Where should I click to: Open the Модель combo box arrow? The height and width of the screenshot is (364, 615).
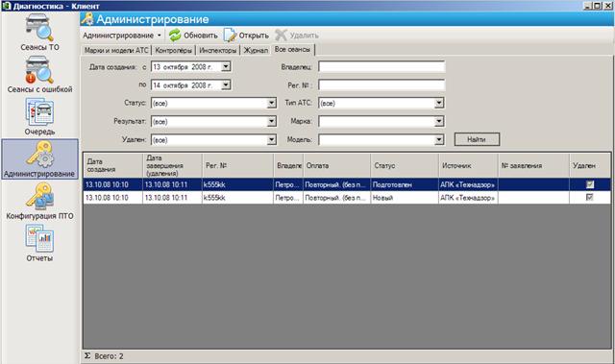pos(439,139)
